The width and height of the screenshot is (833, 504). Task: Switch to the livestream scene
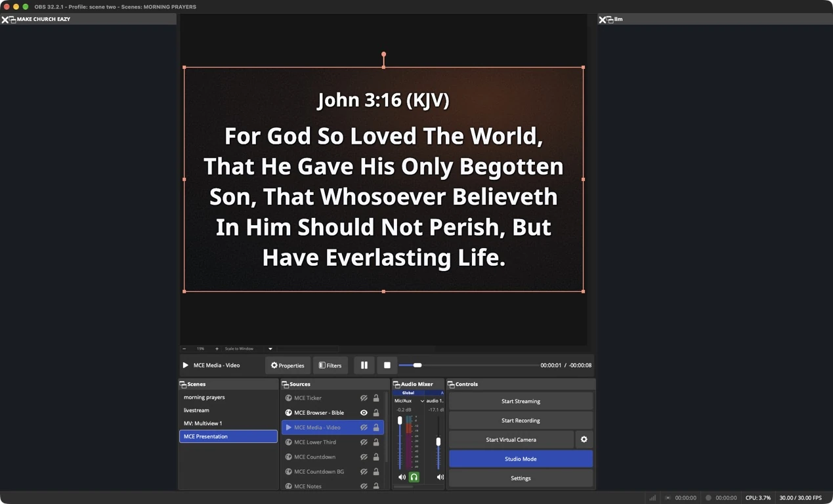tap(228, 410)
